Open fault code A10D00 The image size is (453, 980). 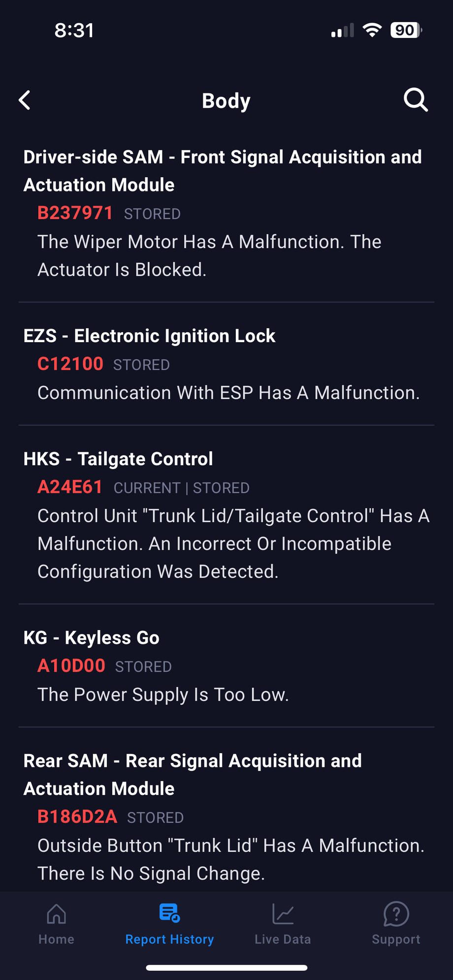(x=71, y=665)
